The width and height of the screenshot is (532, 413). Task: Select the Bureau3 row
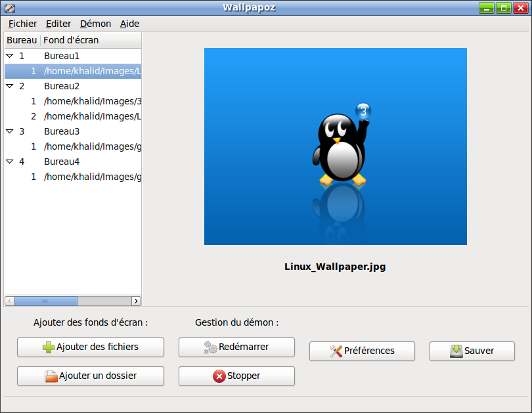click(73, 131)
